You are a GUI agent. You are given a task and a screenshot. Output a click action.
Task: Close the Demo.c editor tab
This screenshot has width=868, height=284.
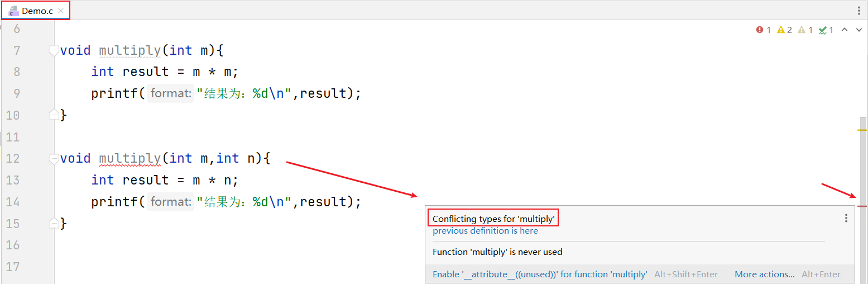click(61, 11)
